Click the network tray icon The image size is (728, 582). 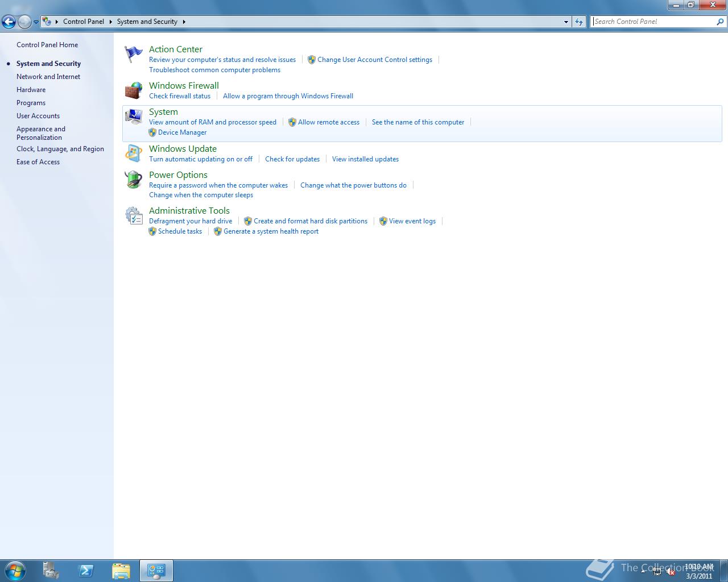(657, 572)
